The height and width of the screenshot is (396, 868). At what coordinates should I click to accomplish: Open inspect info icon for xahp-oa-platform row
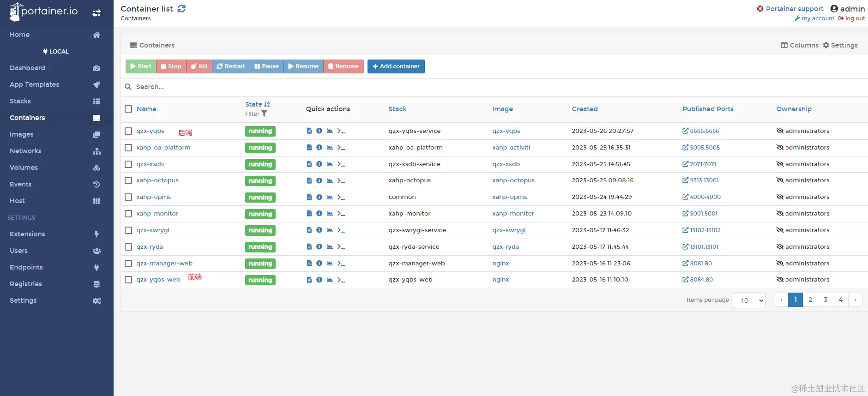click(x=319, y=148)
